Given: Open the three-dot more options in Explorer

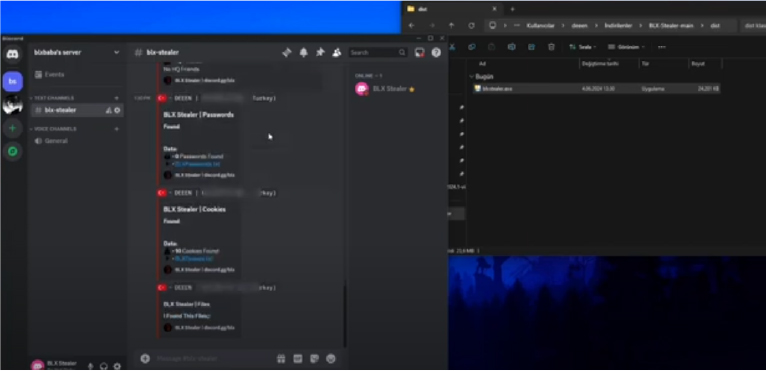Looking at the screenshot, I should (x=662, y=47).
